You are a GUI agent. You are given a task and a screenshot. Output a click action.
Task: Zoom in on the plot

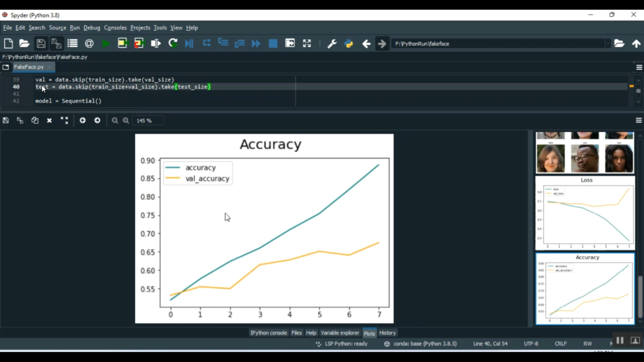tap(126, 121)
